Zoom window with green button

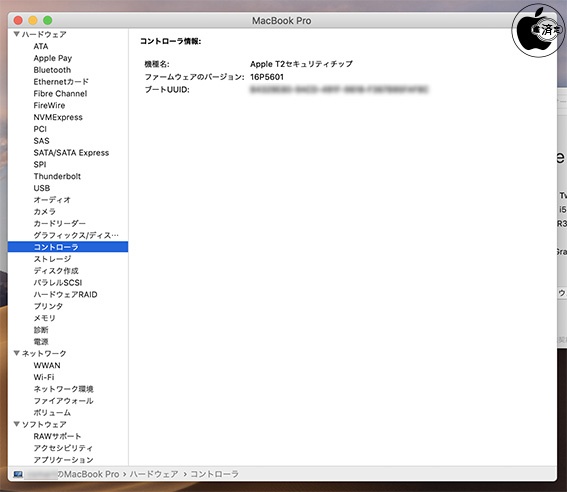pyautogui.click(x=47, y=21)
